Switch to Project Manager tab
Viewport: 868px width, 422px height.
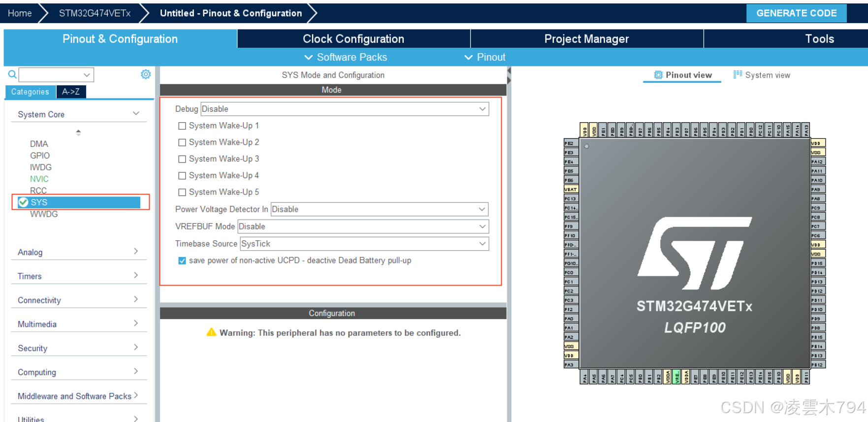click(x=586, y=39)
